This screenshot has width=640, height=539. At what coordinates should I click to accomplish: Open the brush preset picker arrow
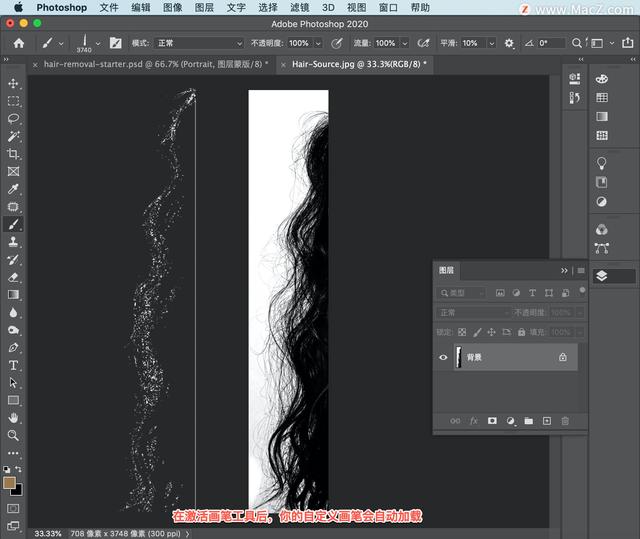click(x=98, y=43)
